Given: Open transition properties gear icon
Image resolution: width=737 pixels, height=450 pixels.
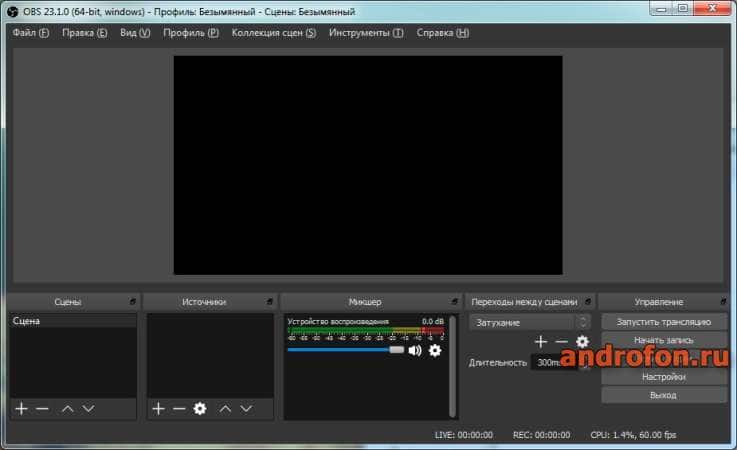Looking at the screenshot, I should click(x=582, y=341).
